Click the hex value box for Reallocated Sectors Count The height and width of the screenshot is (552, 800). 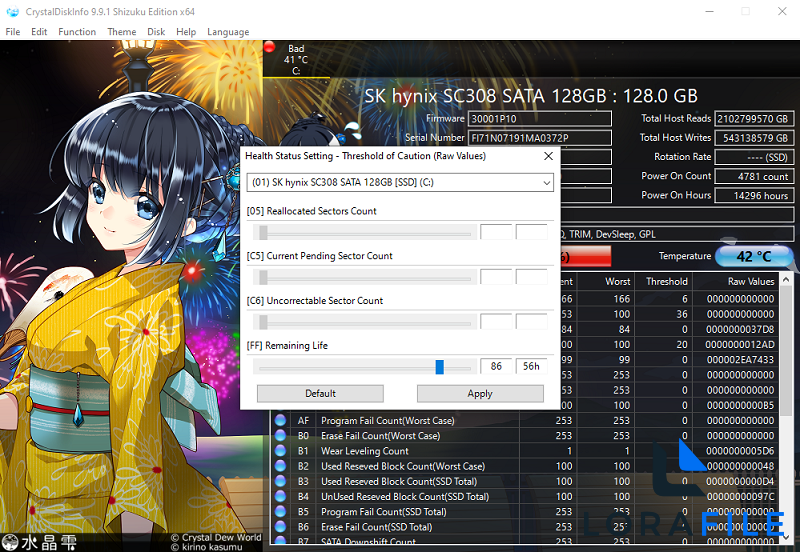(x=531, y=232)
